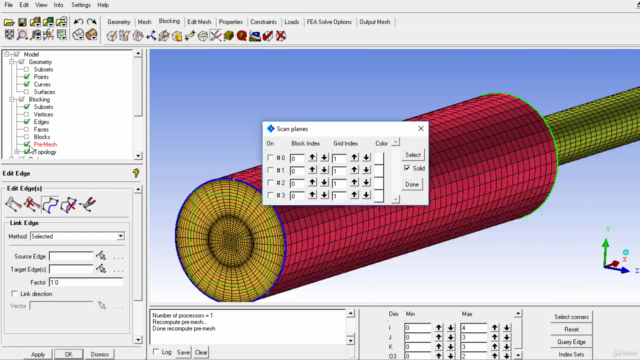
Task: Enable the Log checkbox
Action: click(x=156, y=351)
